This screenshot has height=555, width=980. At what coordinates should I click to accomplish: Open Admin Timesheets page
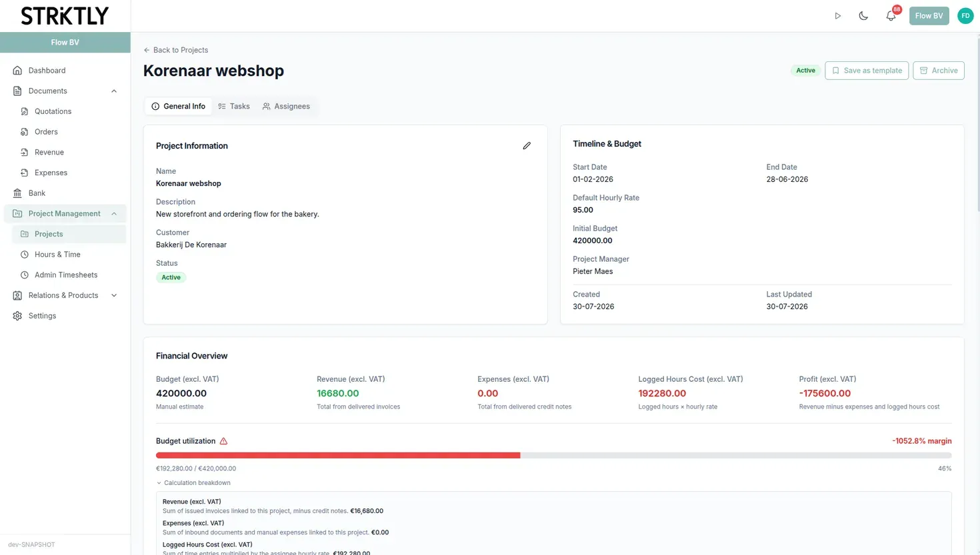pyautogui.click(x=69, y=275)
